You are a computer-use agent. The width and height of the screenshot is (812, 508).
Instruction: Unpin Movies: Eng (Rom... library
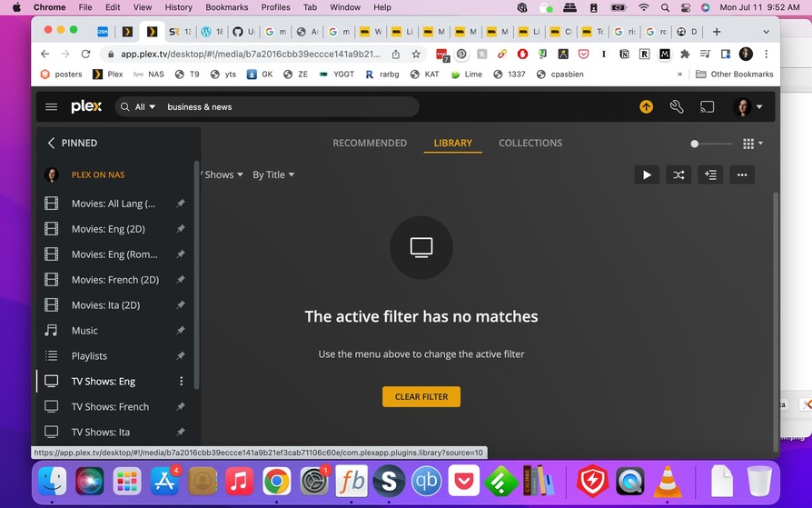[180, 254]
